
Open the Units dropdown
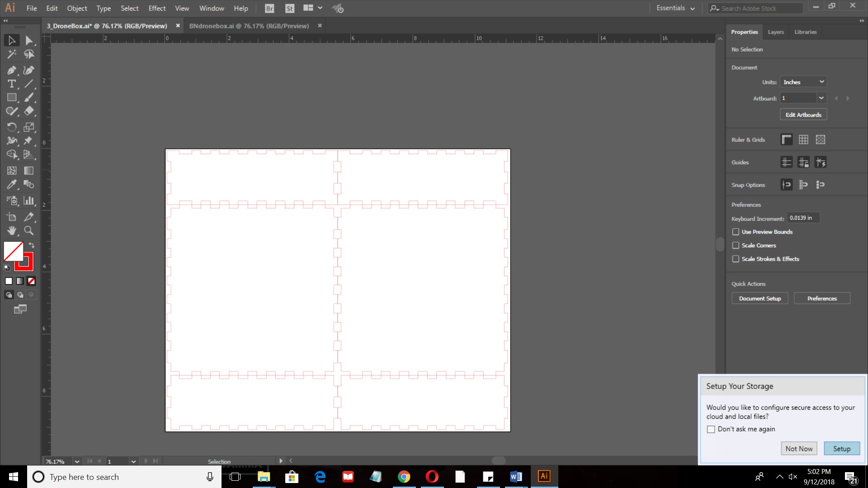[x=803, y=82]
